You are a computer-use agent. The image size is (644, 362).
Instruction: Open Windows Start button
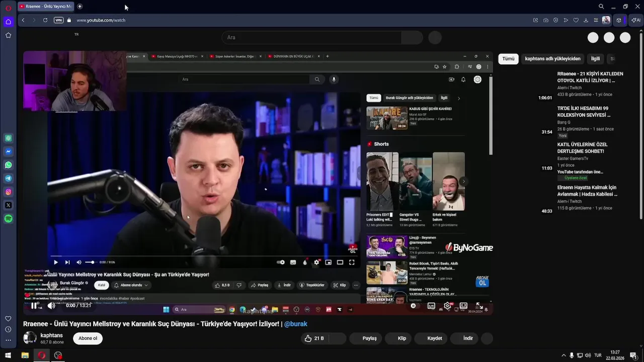(8, 355)
